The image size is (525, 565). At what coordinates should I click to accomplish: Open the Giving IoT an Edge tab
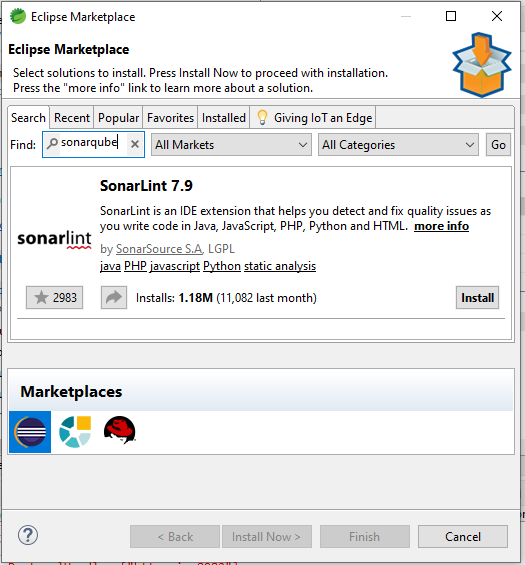pyautogui.click(x=313, y=118)
